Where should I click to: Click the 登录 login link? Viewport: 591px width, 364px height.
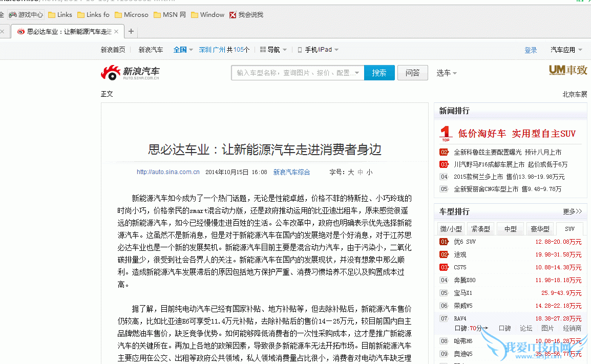pyautogui.click(x=531, y=50)
